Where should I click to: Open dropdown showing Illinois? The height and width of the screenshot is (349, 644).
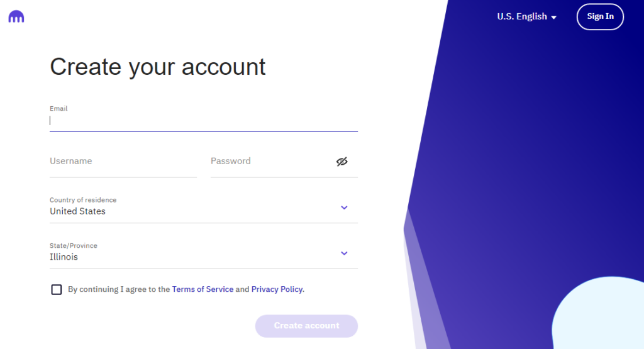189,257
